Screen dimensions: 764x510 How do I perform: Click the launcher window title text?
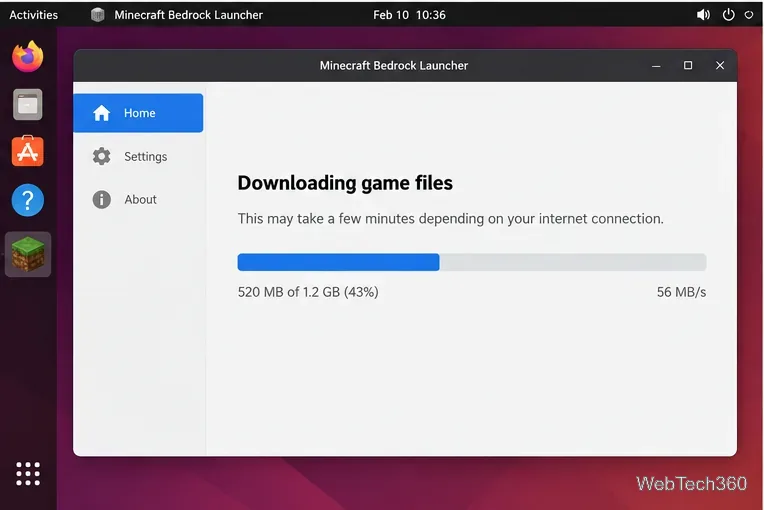click(x=394, y=66)
